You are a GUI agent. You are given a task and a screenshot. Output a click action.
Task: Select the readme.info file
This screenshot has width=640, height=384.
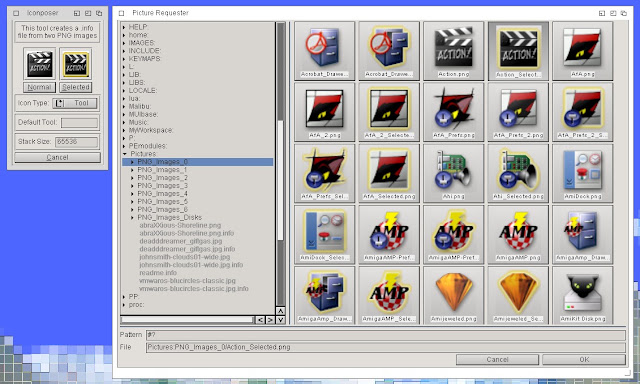point(158,273)
